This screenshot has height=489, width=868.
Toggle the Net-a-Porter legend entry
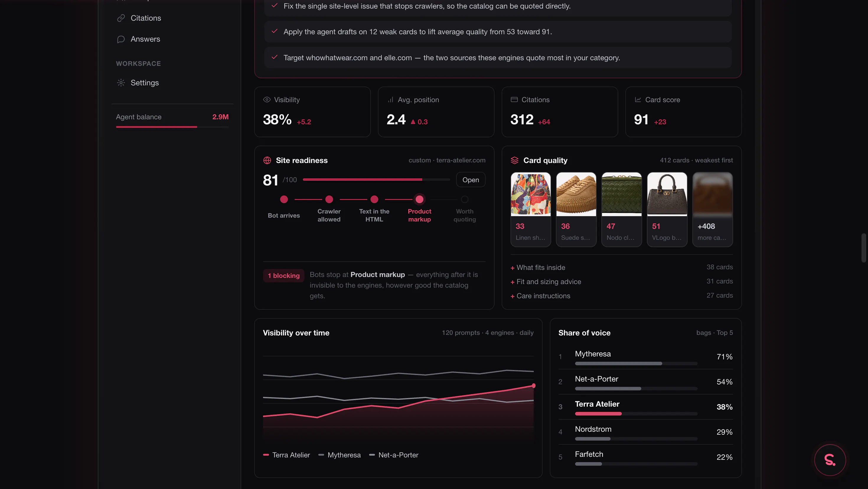394,455
